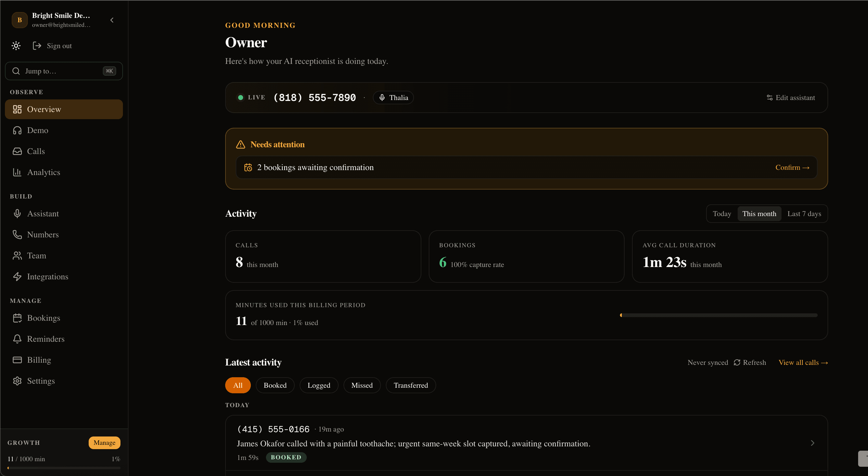Click the green LIVE status dot

pyautogui.click(x=241, y=98)
